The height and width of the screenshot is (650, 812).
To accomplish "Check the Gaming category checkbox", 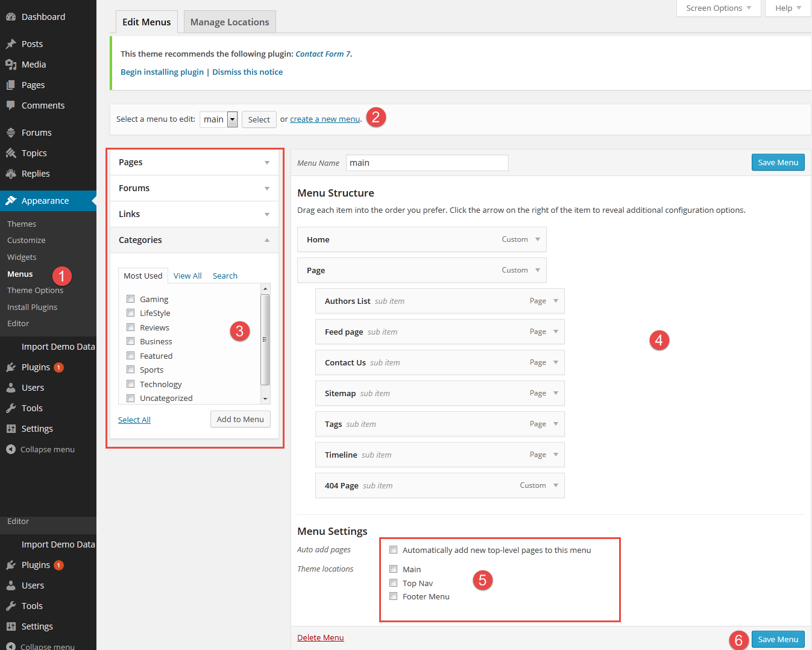I will pos(130,299).
